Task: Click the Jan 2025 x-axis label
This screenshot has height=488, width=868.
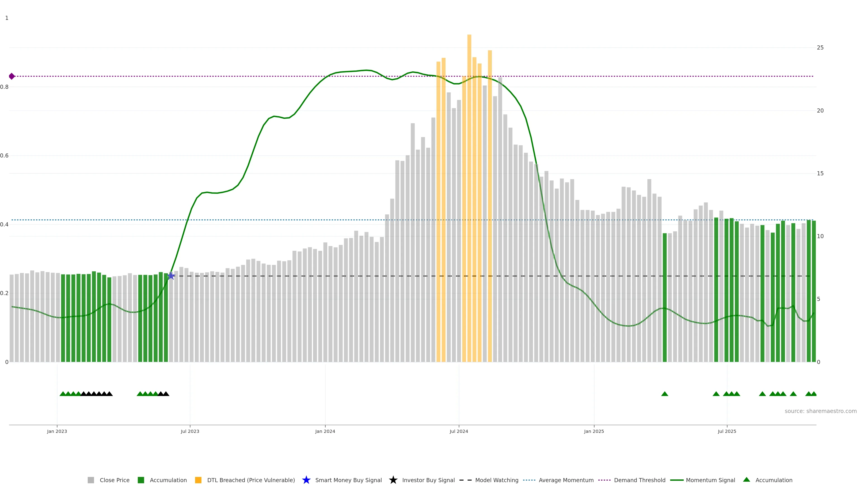Action: point(594,432)
